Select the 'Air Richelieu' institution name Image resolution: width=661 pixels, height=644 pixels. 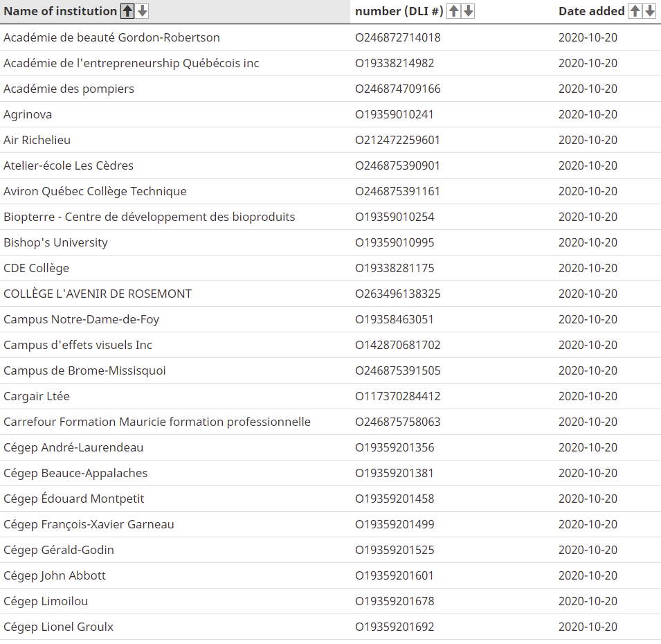click(x=37, y=140)
